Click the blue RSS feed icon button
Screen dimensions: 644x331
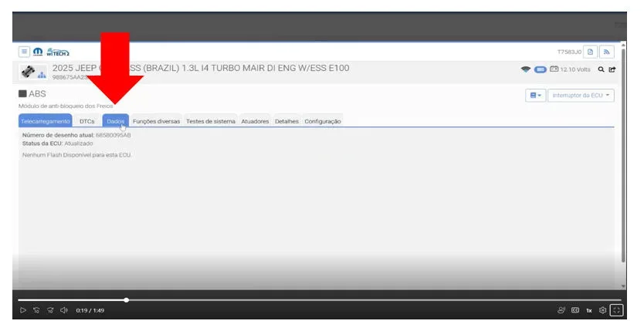click(607, 52)
